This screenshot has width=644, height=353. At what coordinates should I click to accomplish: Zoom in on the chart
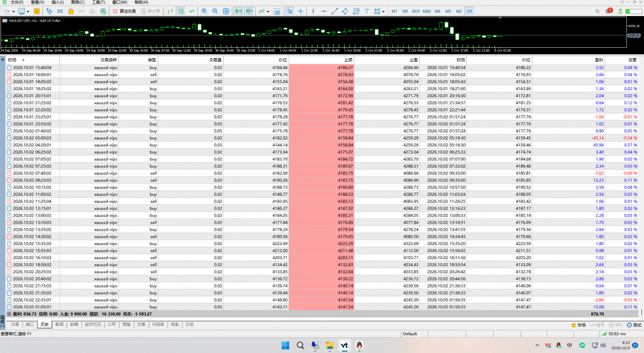[204, 11]
